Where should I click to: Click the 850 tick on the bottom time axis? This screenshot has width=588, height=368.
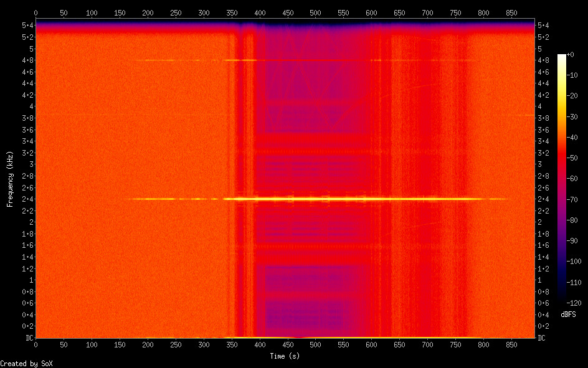click(513, 344)
